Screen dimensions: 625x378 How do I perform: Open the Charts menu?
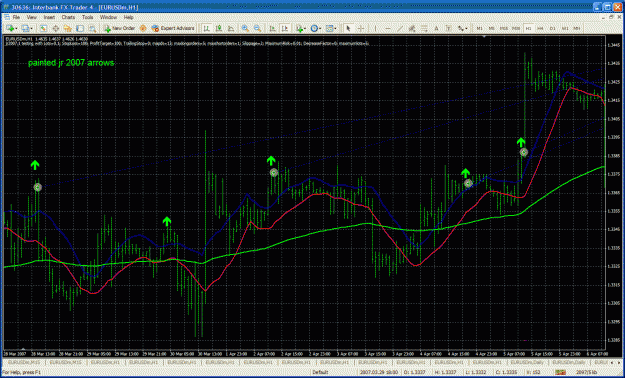coord(69,18)
